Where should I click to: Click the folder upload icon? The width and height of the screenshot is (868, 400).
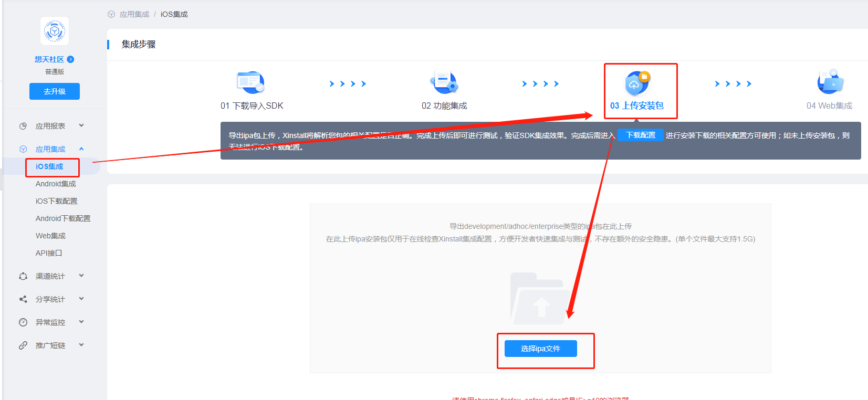[x=540, y=298]
